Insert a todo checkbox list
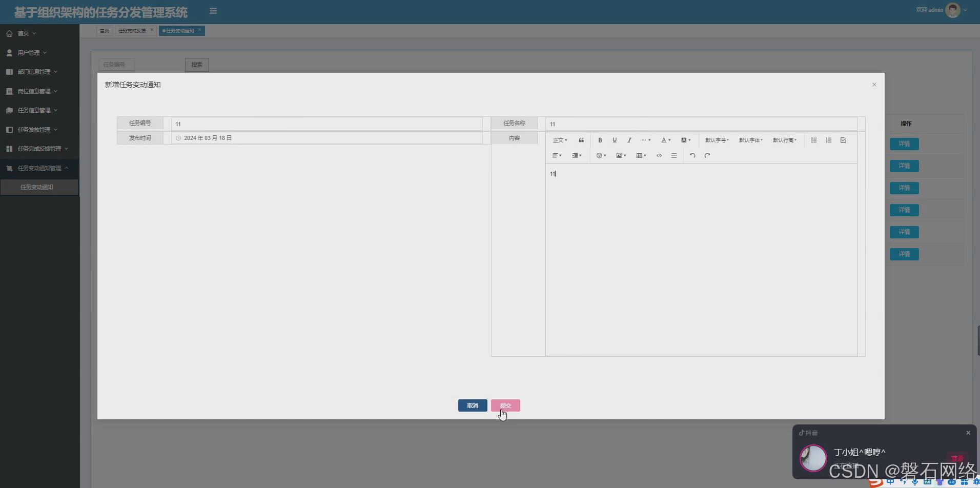Screen dimensions: 980x488 point(843,140)
